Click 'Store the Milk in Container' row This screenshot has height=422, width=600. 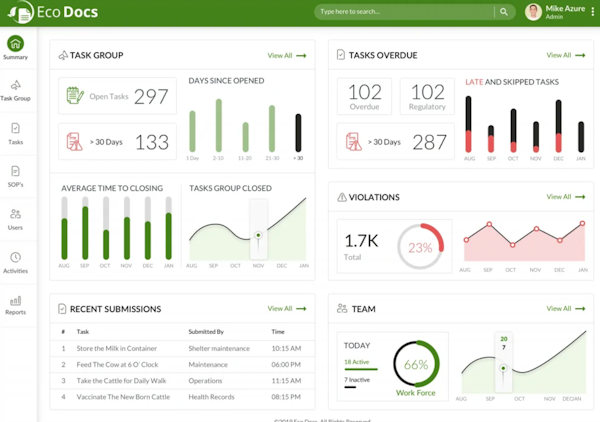click(182, 349)
